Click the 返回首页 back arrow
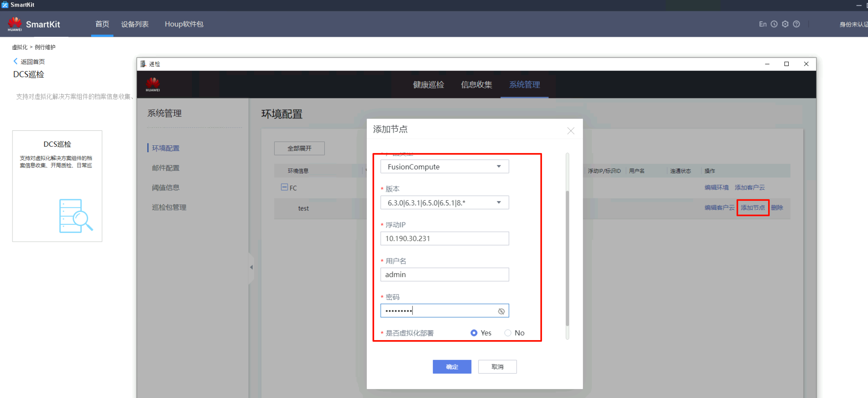The height and width of the screenshot is (398, 868). 16,62
